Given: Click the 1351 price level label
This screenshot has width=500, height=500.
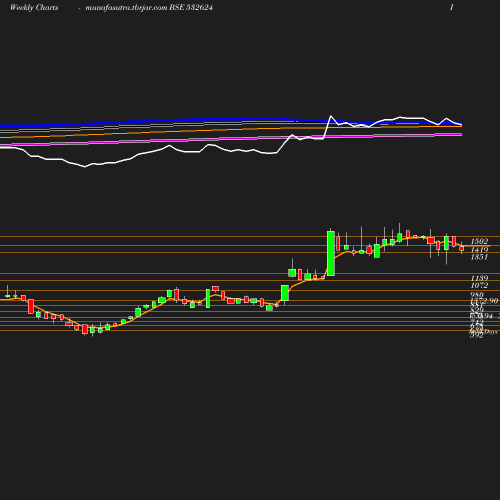Looking at the screenshot, I should (x=479, y=257).
